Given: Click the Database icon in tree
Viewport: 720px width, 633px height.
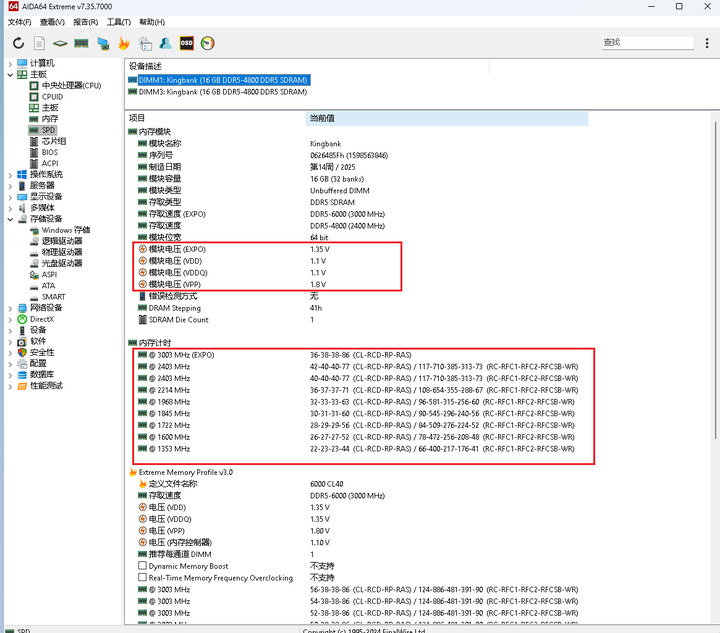Looking at the screenshot, I should pos(22,375).
